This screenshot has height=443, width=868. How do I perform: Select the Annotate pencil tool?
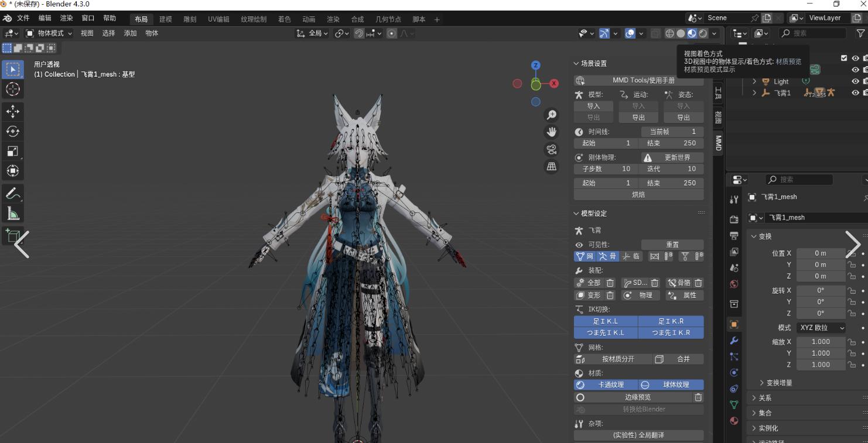coord(13,193)
